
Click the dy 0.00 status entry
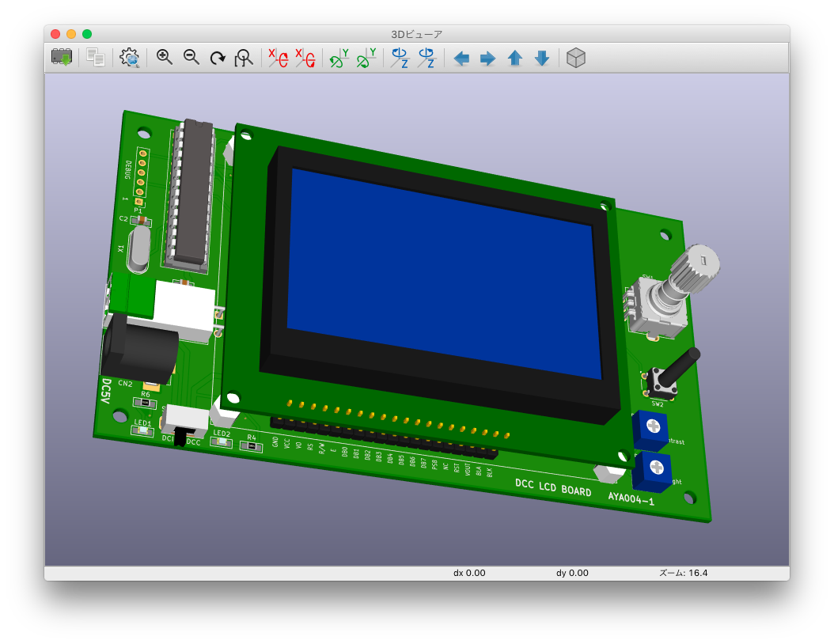pyautogui.click(x=572, y=573)
